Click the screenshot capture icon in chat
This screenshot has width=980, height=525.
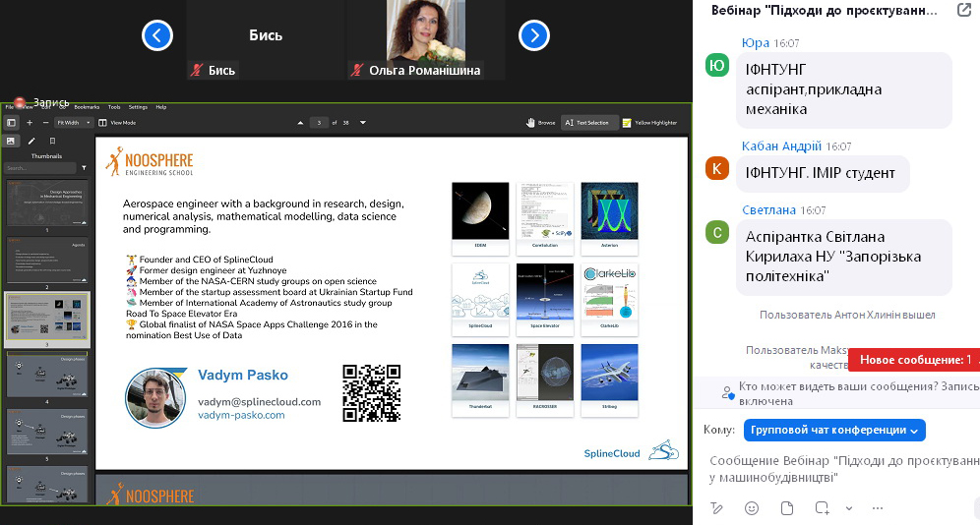click(x=823, y=508)
